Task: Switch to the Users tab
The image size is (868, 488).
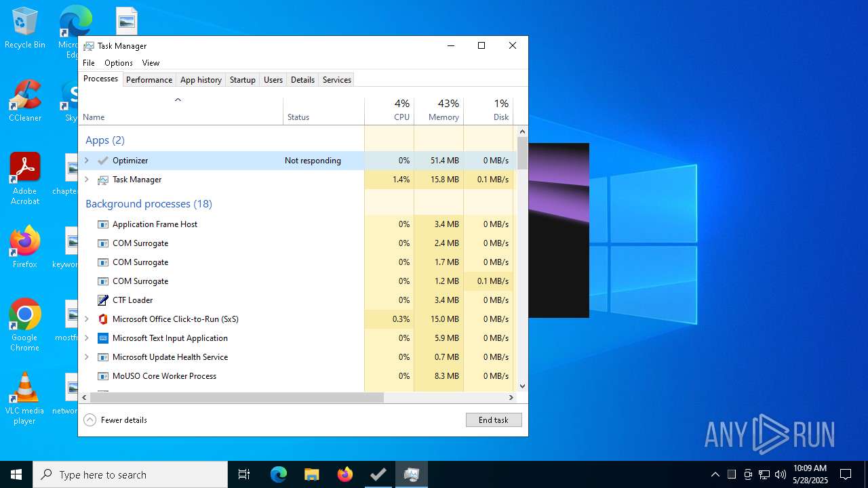Action: point(273,80)
